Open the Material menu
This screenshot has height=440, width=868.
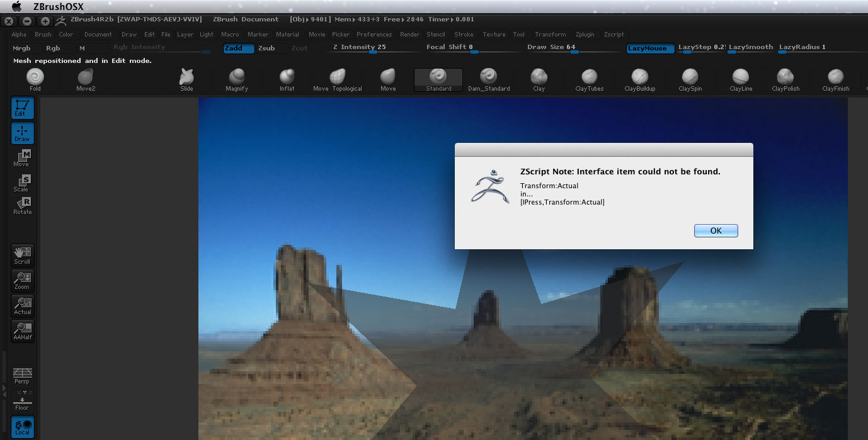(x=287, y=35)
